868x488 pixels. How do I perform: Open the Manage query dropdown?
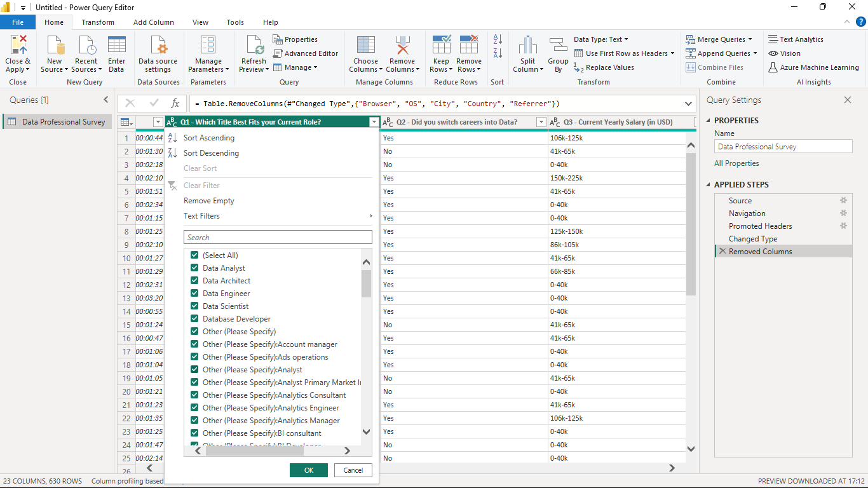tap(295, 67)
